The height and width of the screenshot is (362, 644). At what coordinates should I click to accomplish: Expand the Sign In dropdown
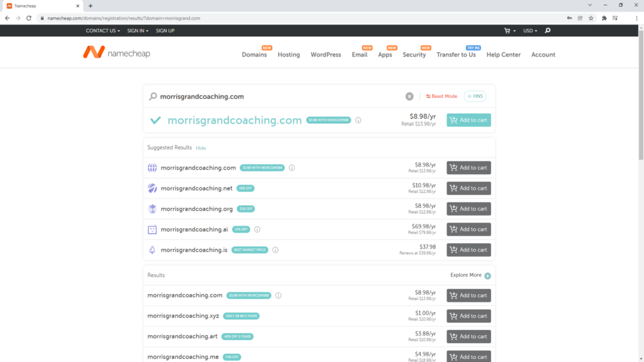click(138, 31)
